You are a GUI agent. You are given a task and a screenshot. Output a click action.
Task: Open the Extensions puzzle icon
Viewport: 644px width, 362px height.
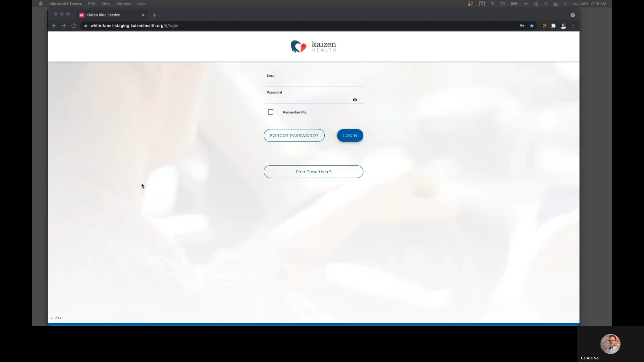point(553,26)
